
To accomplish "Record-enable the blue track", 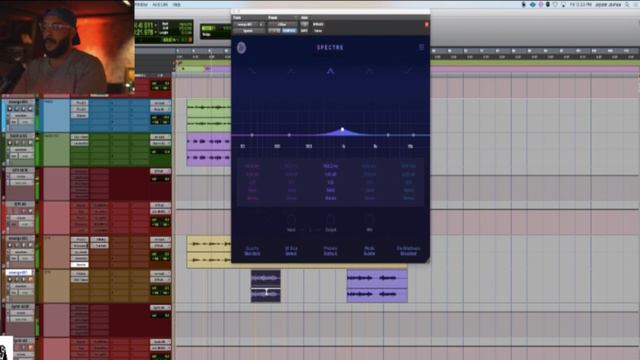I will click(x=10, y=109).
